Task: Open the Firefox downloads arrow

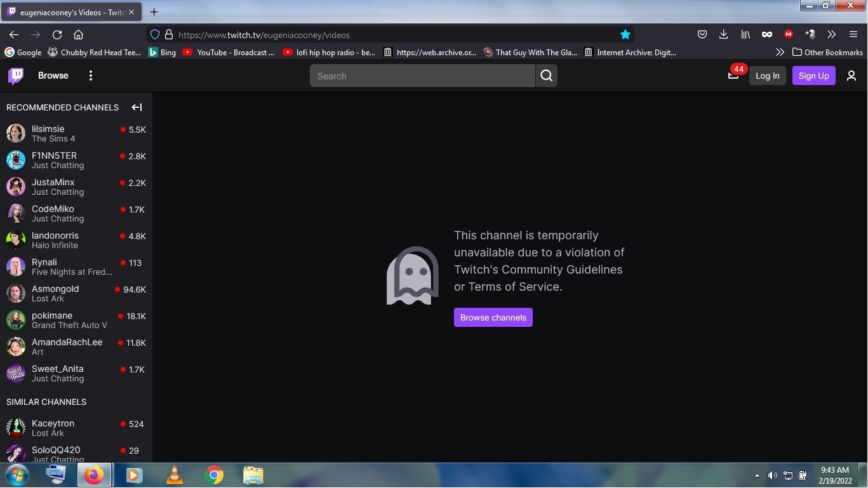Action: [x=723, y=35]
